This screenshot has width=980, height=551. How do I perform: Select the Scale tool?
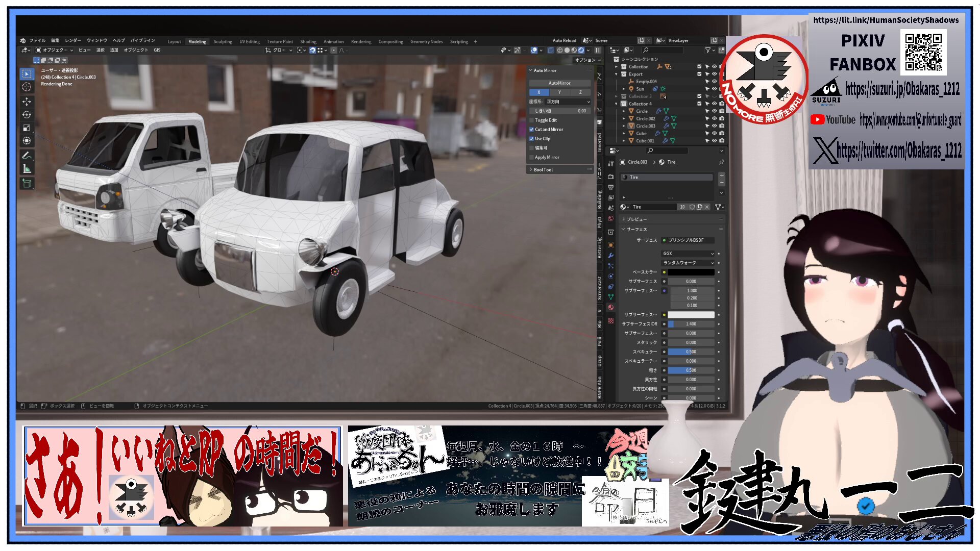pos(27,128)
